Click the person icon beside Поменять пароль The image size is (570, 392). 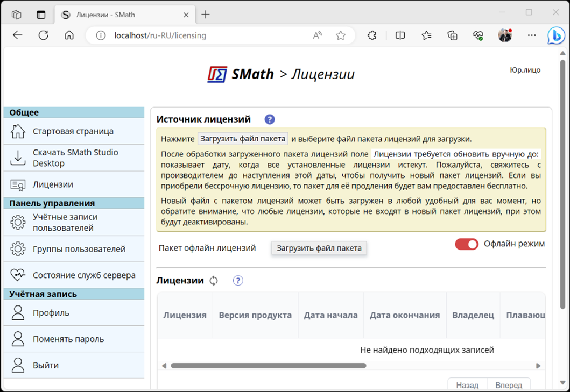(x=18, y=339)
